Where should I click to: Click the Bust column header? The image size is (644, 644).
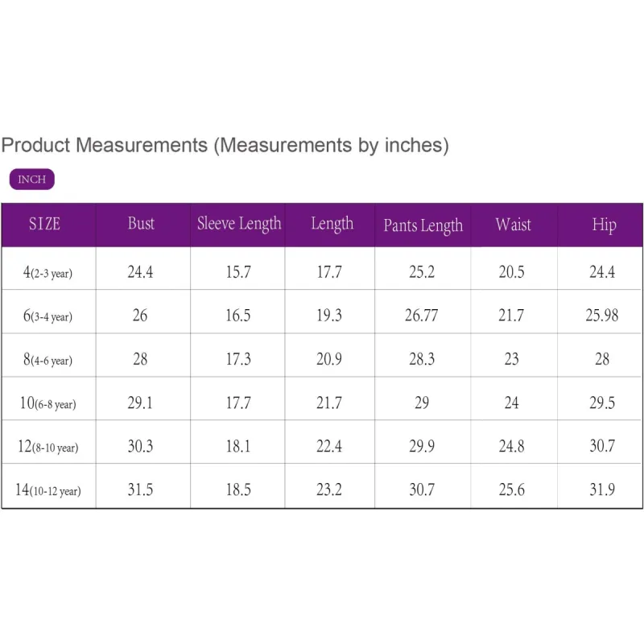[x=141, y=224]
